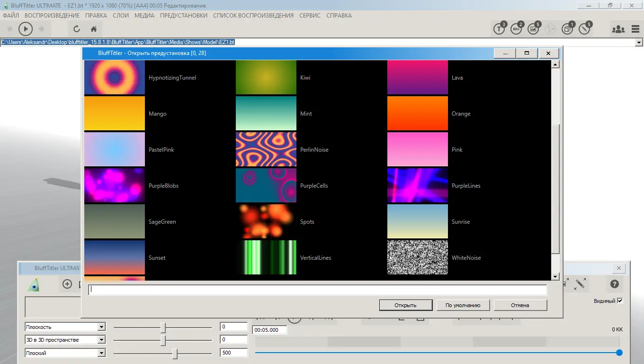Screen dimensions: 644x364
Task: Click the Play button in main toolbar
Action: [x=26, y=29]
